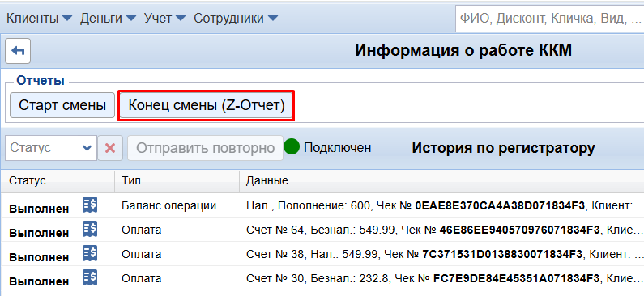Clear the Статус filter with red X

(110, 148)
